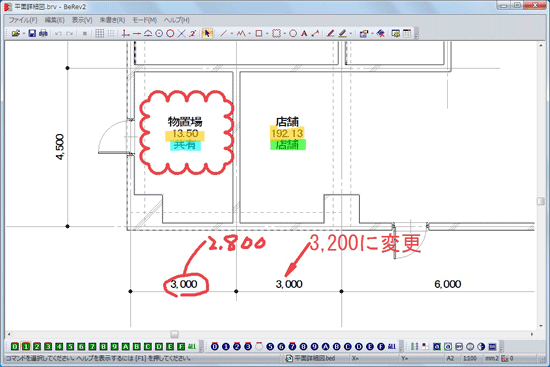
Task: Choose the text 'A' annotation tool
Action: (304, 33)
